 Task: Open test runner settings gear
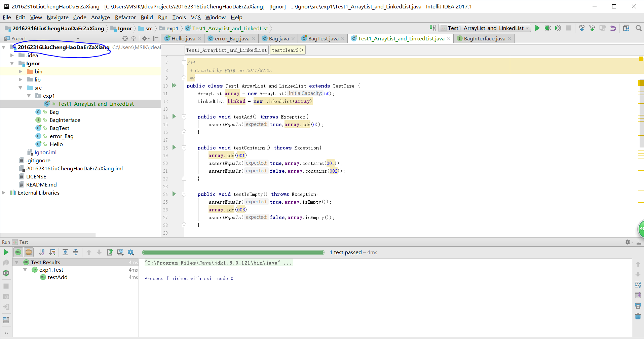[x=131, y=252]
